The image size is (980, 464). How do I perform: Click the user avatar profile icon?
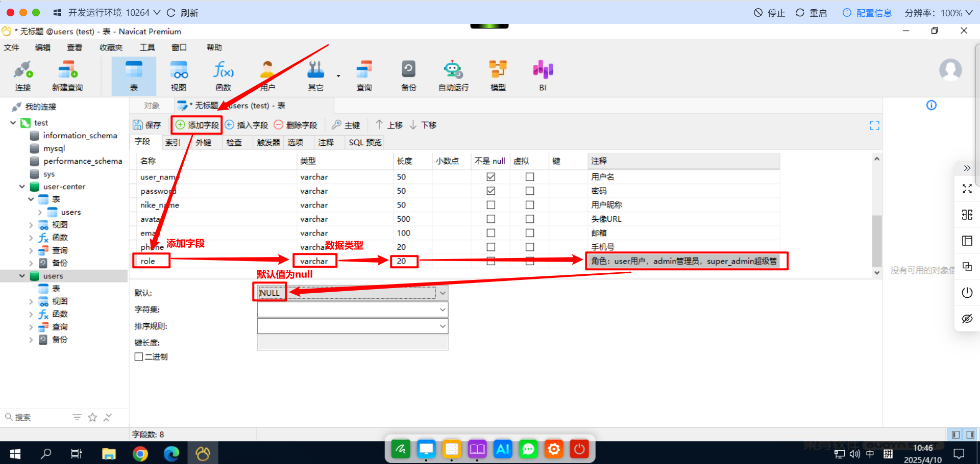[x=950, y=70]
